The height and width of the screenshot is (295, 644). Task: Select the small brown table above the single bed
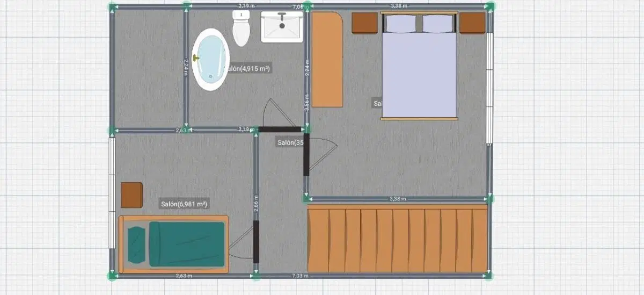(x=131, y=195)
